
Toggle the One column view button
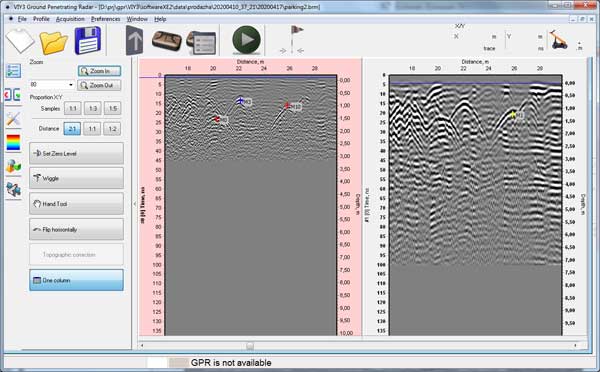tap(77, 280)
